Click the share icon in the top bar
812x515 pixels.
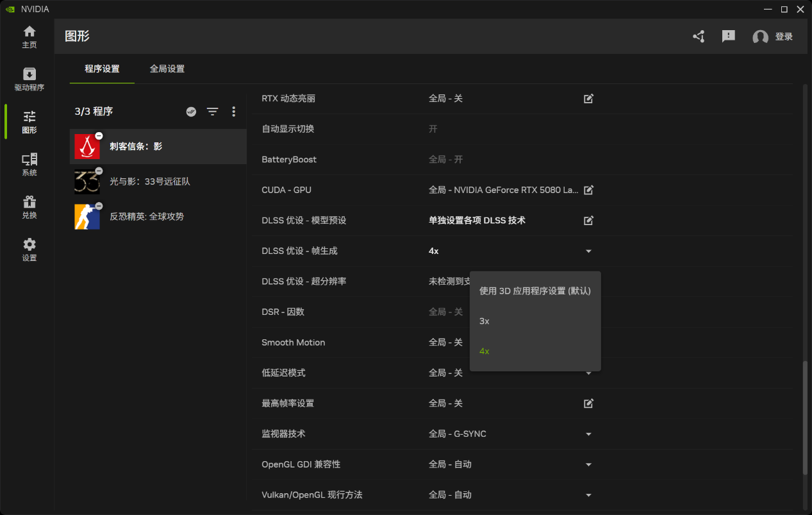(x=698, y=37)
